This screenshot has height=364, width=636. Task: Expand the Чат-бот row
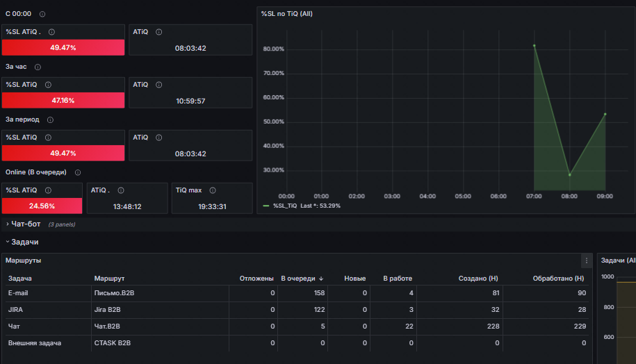8,224
